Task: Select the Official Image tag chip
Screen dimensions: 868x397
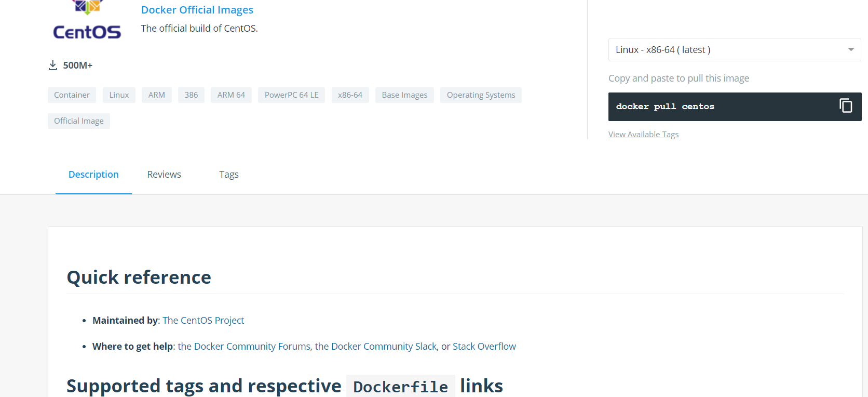Action: [x=79, y=121]
